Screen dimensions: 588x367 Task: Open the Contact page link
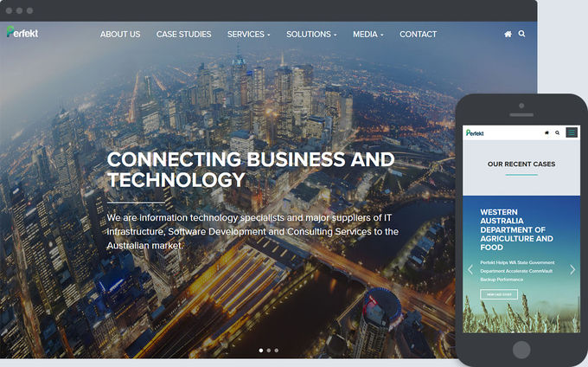(419, 34)
